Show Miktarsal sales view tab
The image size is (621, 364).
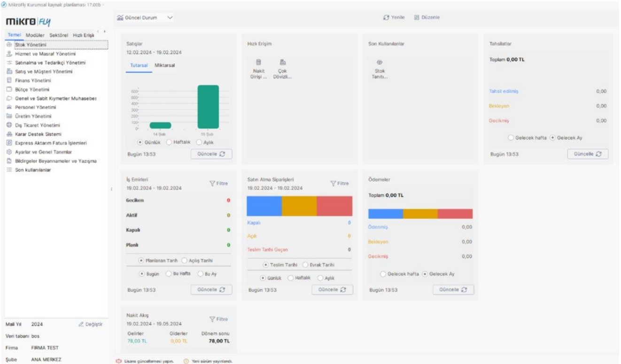pos(165,65)
